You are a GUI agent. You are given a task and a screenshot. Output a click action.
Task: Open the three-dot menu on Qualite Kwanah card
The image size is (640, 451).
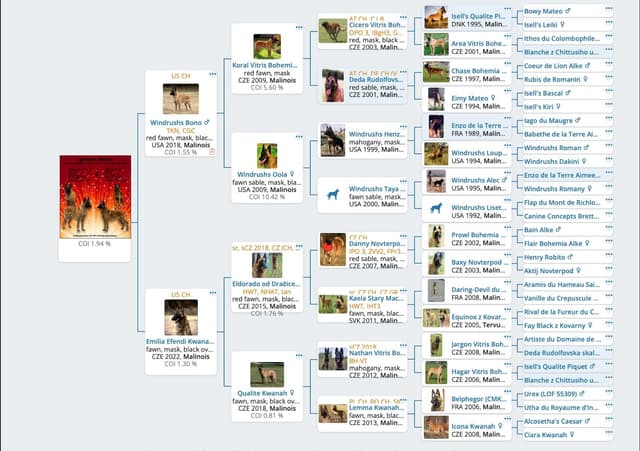pos(299,355)
